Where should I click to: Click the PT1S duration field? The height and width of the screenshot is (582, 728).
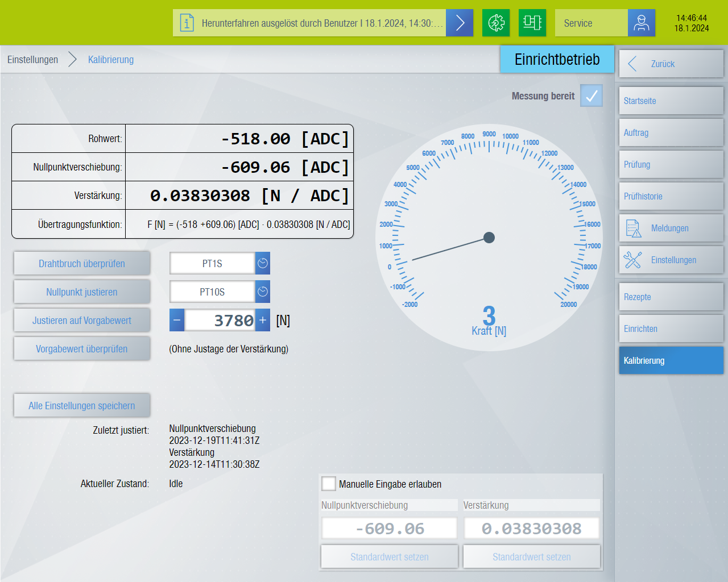[x=212, y=263]
